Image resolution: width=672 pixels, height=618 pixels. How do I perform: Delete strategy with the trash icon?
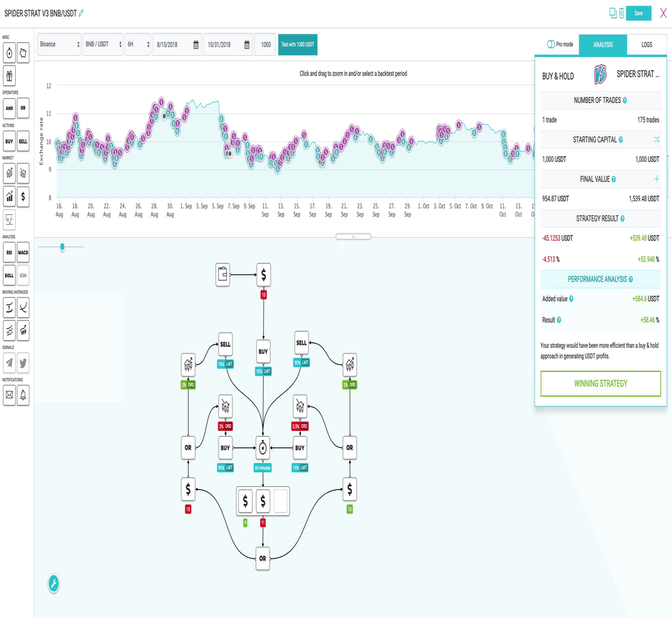coord(621,13)
